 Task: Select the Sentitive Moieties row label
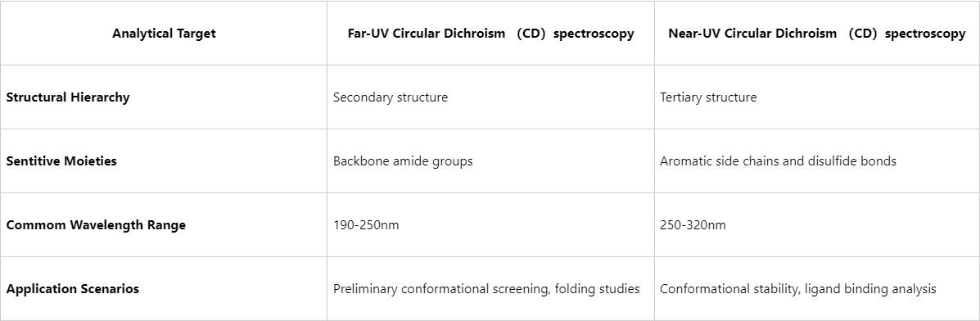[61, 160]
